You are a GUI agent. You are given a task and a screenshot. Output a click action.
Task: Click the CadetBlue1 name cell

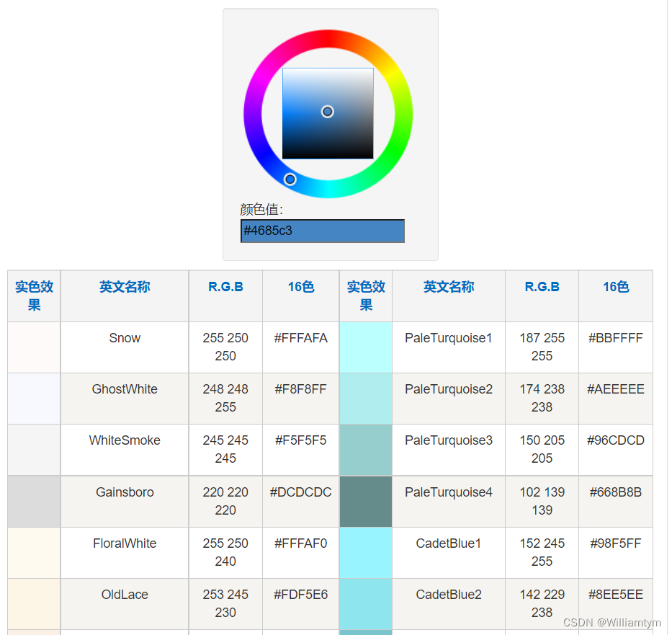[x=449, y=553]
